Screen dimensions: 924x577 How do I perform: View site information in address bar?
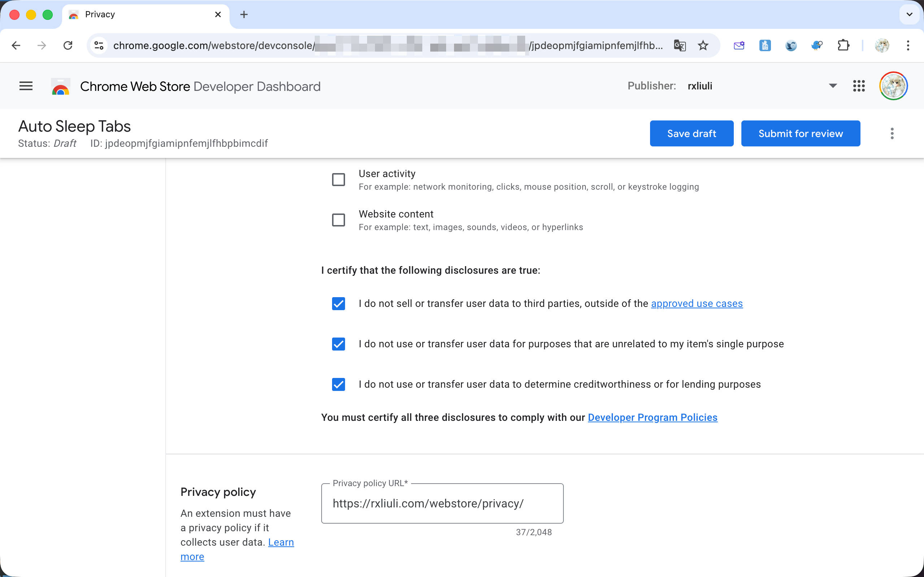click(99, 46)
